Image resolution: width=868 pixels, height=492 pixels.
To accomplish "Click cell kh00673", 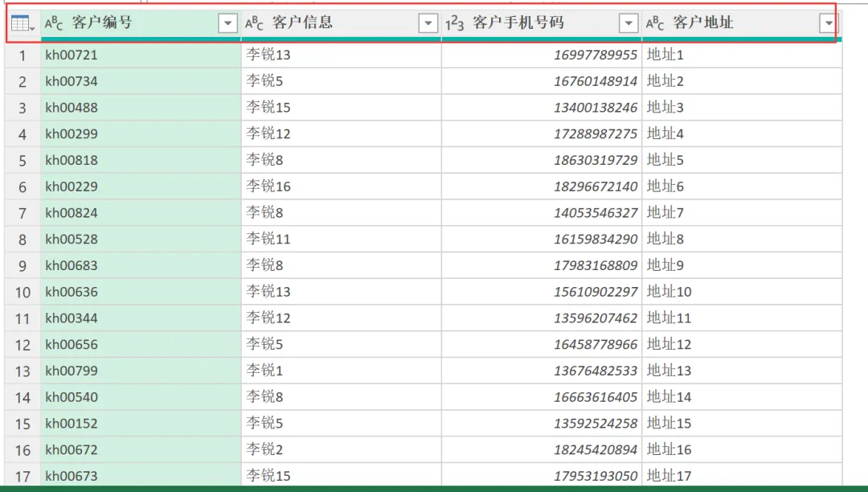I will click(141, 475).
